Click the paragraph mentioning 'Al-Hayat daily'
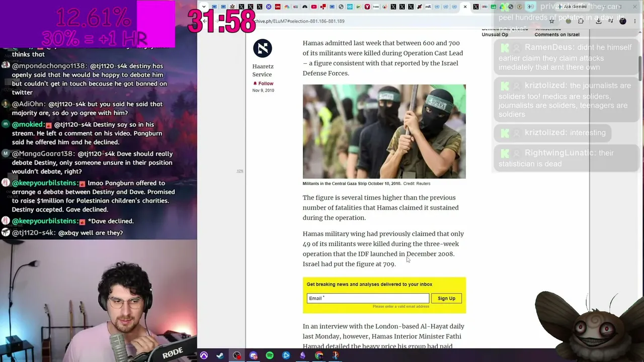The image size is (644, 362). tap(382, 336)
